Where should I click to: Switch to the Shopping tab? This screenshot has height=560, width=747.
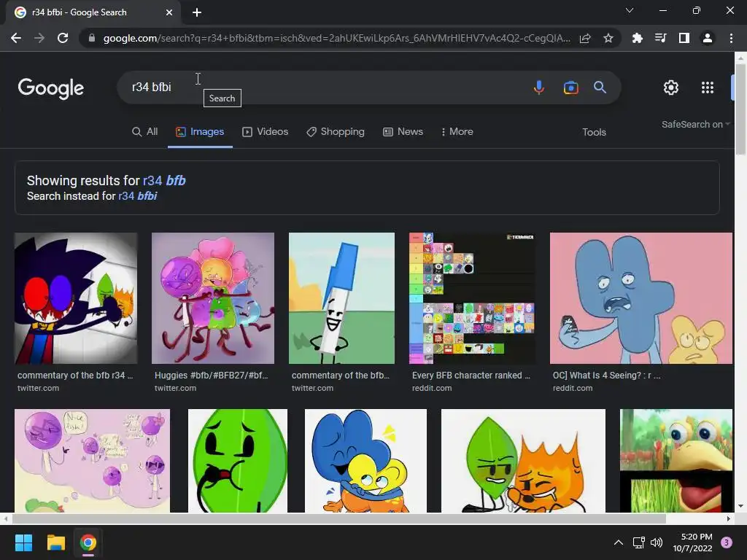click(336, 132)
